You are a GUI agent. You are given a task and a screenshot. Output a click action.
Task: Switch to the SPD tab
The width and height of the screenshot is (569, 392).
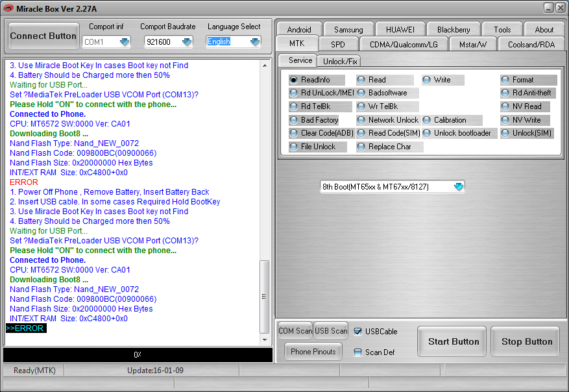338,44
